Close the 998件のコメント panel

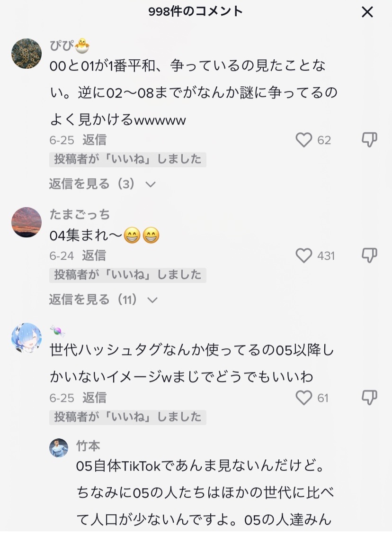tap(367, 12)
